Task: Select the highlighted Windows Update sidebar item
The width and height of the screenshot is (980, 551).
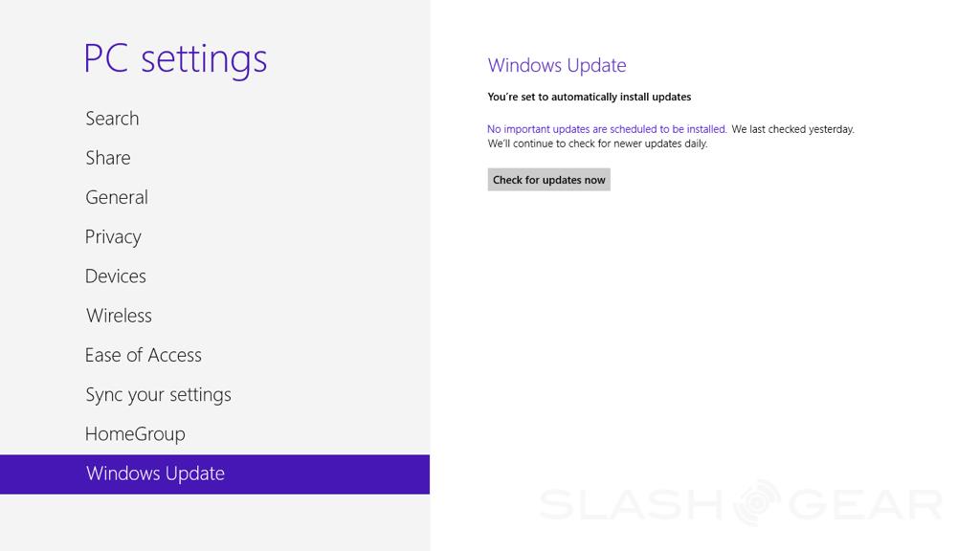Action: [x=155, y=474]
